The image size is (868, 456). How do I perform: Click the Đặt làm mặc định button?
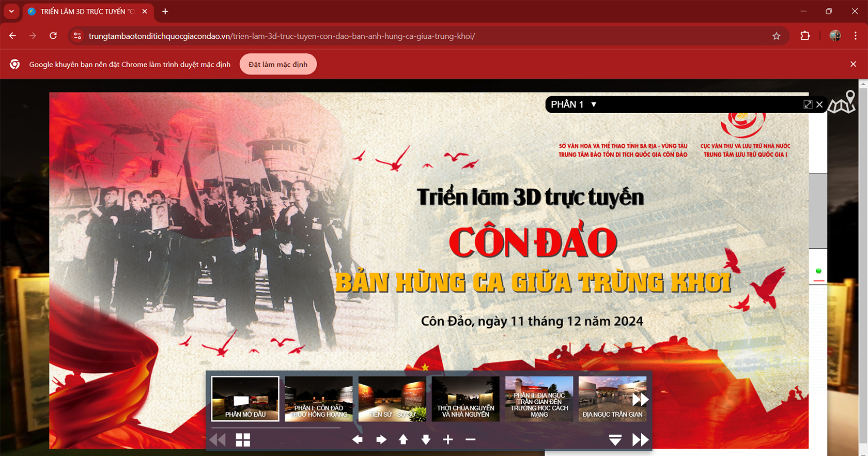coord(278,64)
